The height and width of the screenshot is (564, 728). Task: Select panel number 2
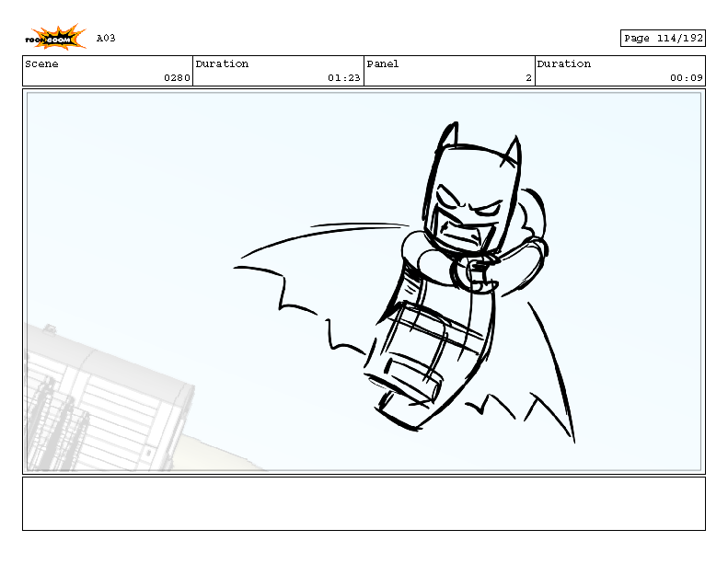click(528, 78)
